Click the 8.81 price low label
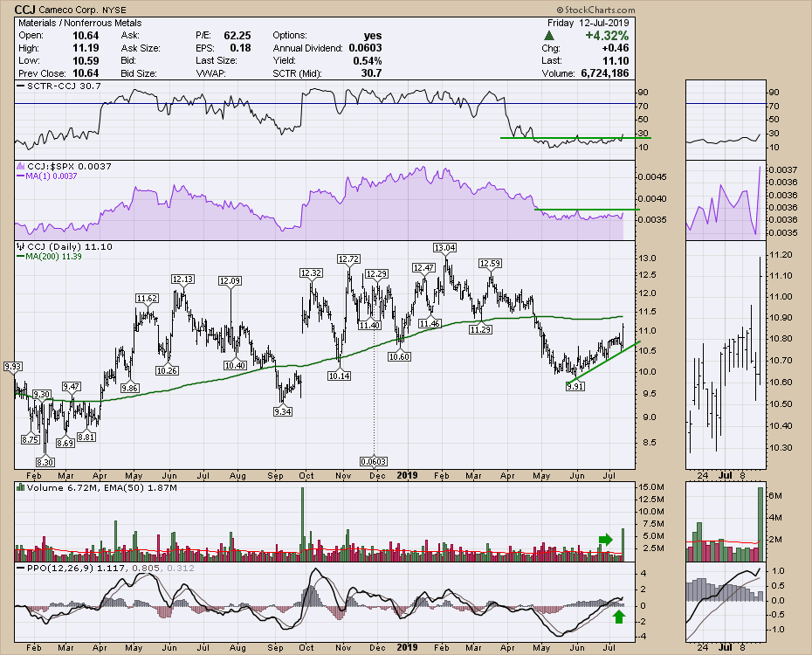The height and width of the screenshot is (655, 812). tap(86, 437)
